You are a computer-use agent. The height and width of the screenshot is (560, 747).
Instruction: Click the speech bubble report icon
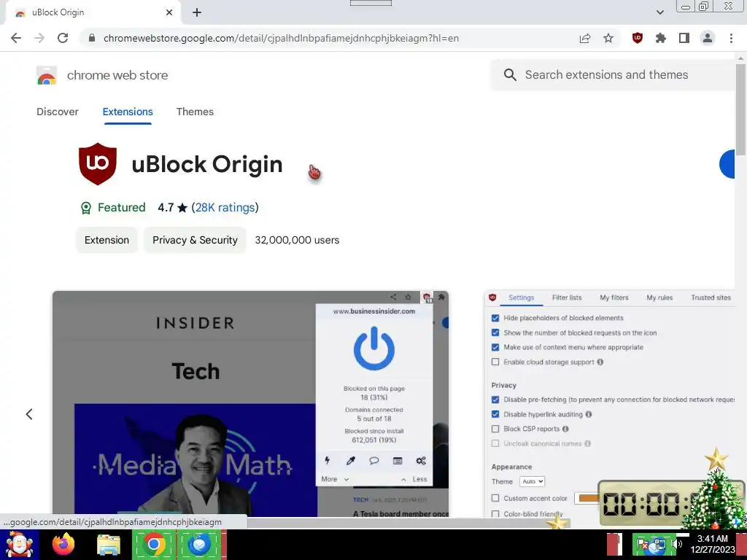coord(374,461)
